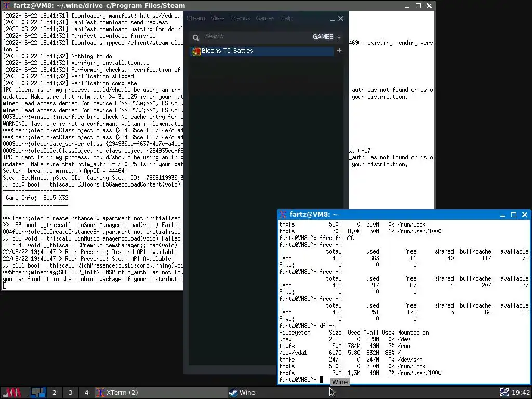Viewport: 532px width, 399px height.
Task: Click the XTerm icon in Steam terminal titlebar
Action: (7, 5)
